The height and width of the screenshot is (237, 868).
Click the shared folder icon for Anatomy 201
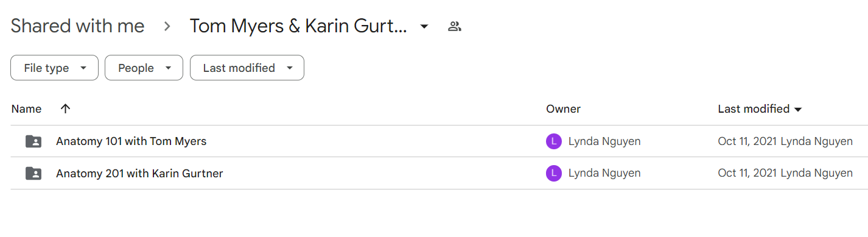pyautogui.click(x=33, y=174)
